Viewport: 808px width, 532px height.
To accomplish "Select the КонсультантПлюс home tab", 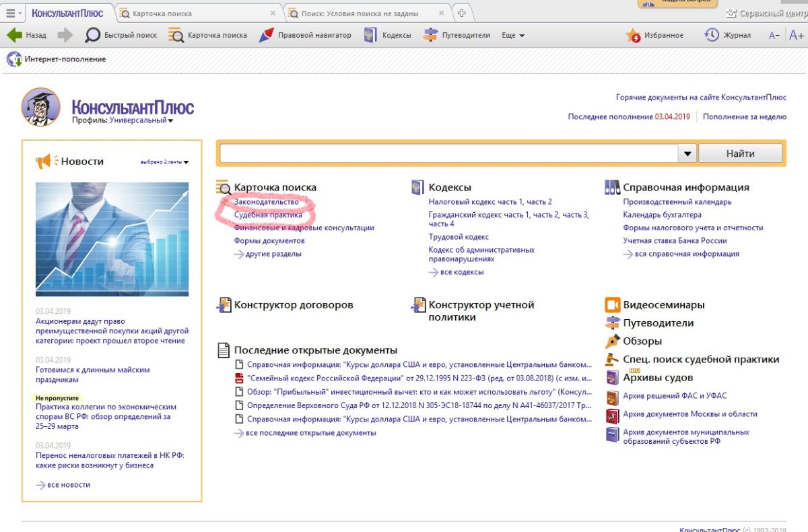I will point(67,13).
